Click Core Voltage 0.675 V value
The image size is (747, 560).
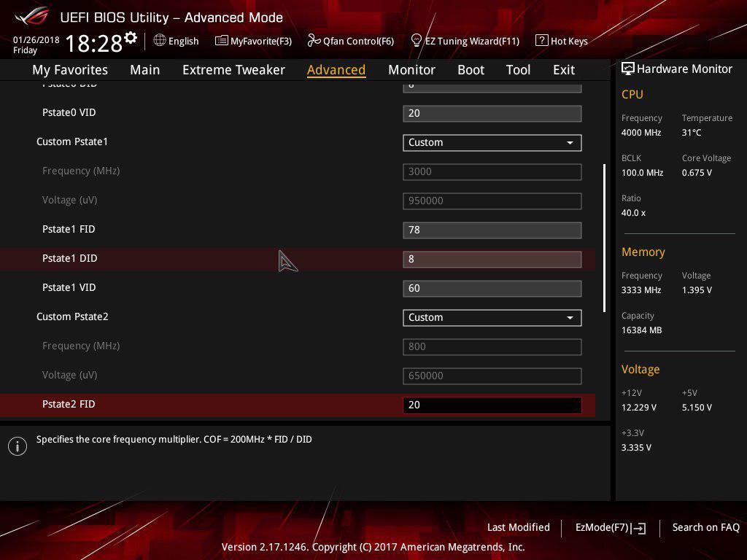[697, 173]
